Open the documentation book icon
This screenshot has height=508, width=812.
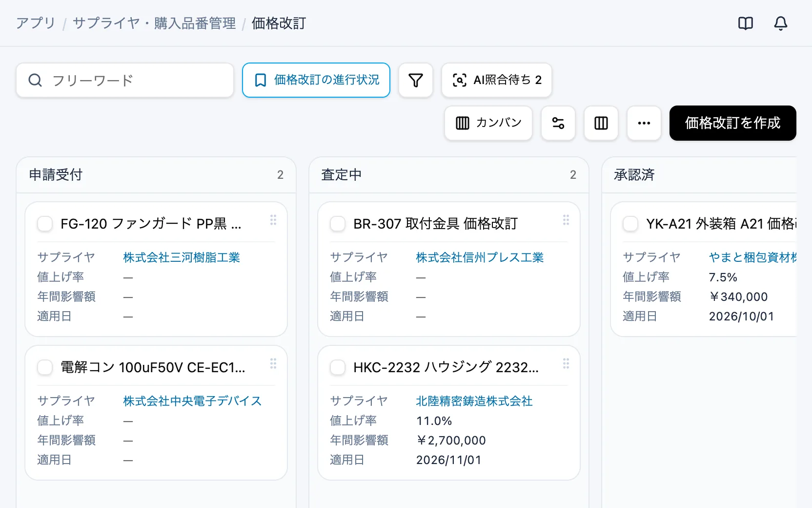coord(746,23)
